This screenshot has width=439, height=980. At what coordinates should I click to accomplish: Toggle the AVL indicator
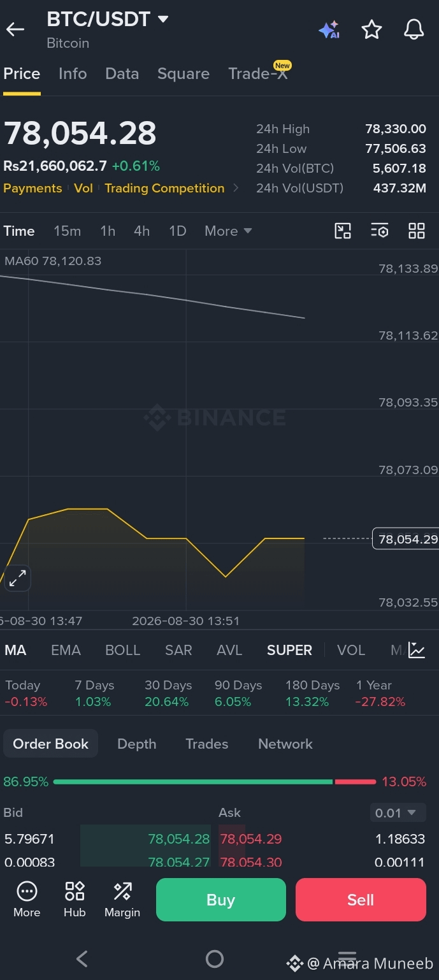point(229,650)
